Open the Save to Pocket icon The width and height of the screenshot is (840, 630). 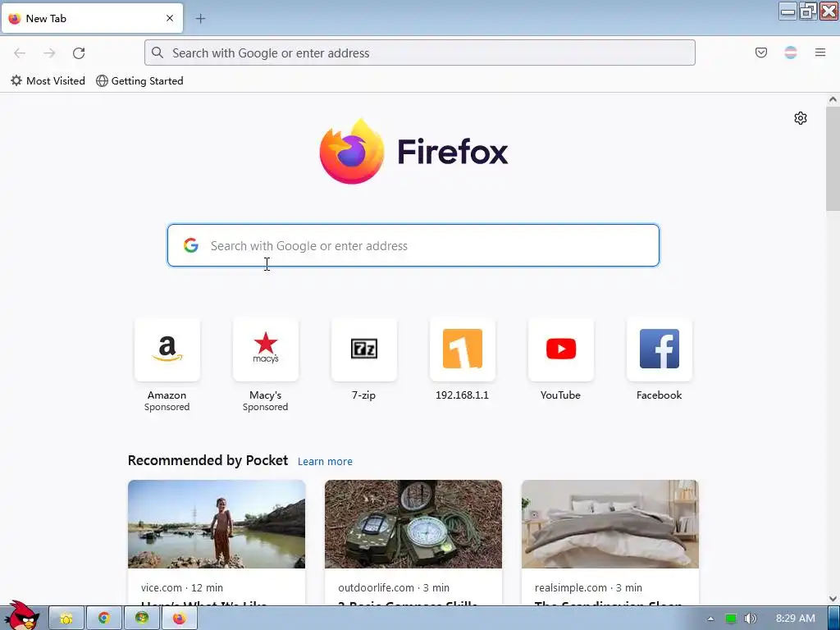point(760,52)
